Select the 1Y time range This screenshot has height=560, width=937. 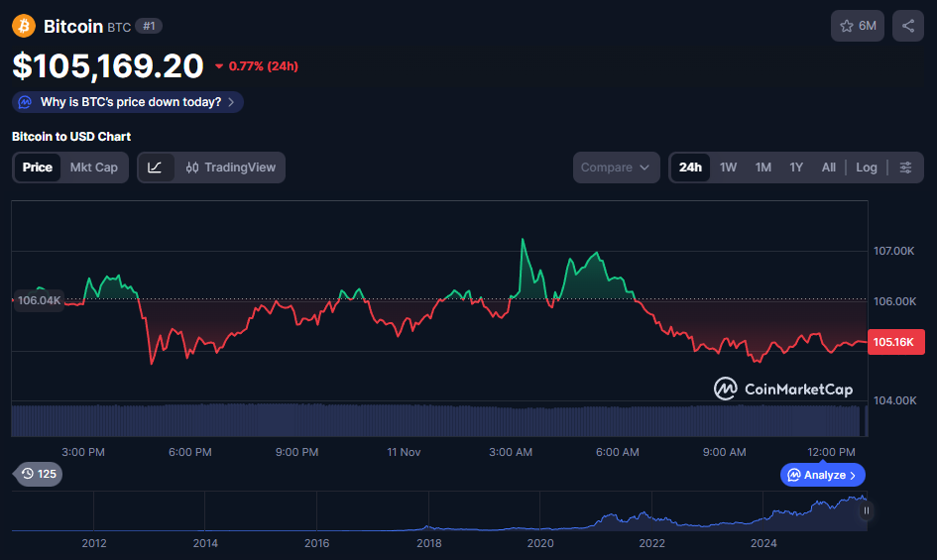point(796,168)
